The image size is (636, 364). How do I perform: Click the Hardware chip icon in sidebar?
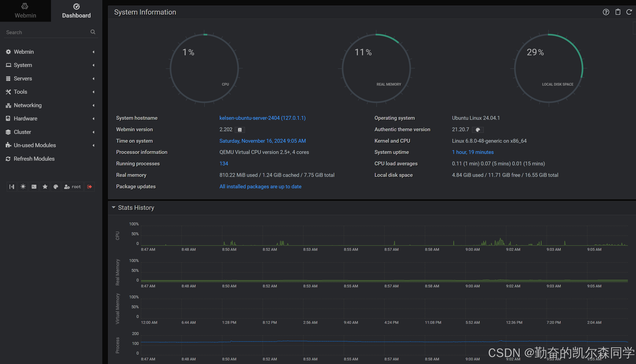tap(8, 118)
